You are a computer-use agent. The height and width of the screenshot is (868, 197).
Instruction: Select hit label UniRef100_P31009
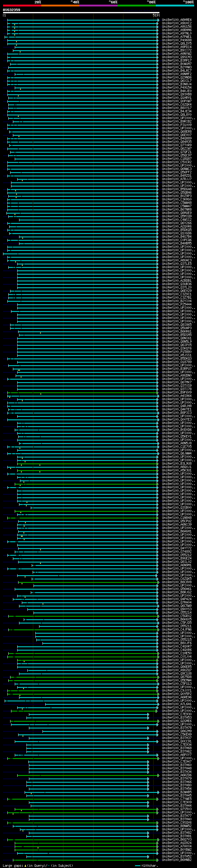177,125
